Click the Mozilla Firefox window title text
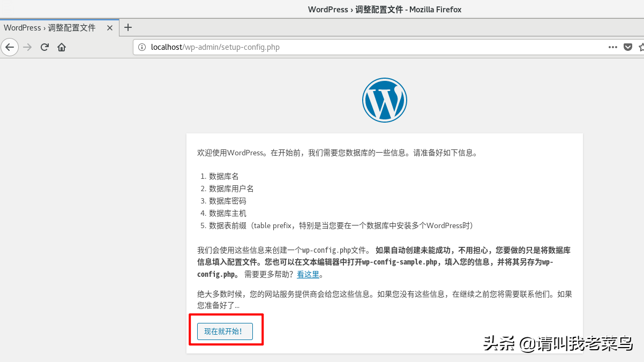Screen dimensions: 644x362 [x=385, y=9]
